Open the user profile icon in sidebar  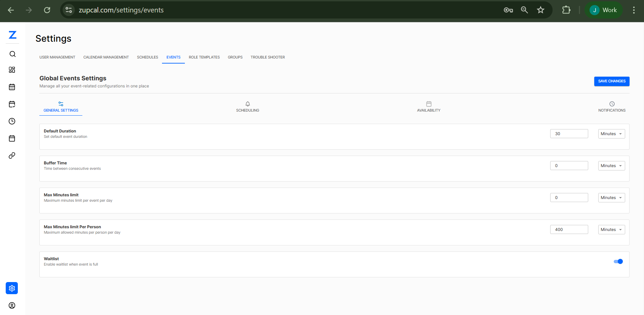click(x=12, y=306)
